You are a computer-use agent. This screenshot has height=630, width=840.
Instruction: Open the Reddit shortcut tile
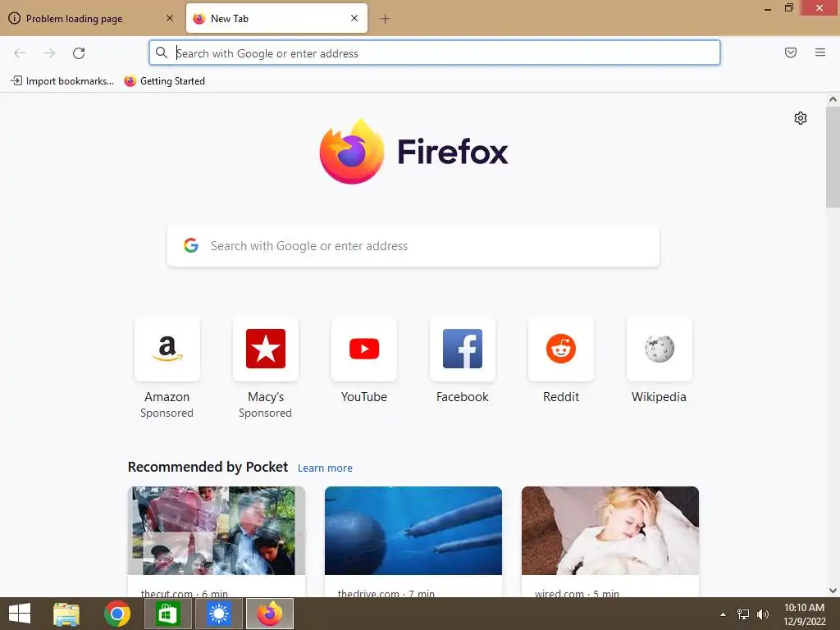561,349
